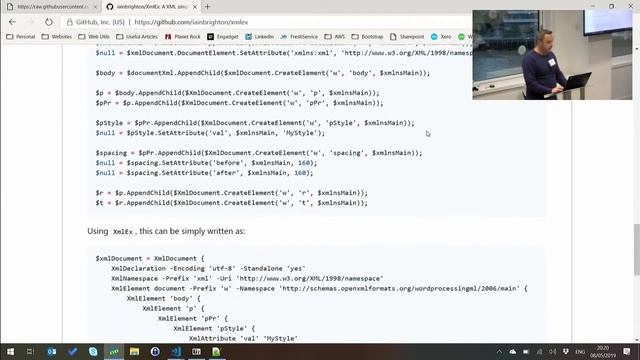Open Task View on the taskbar
Viewport: 640px width, 360px height.
30,351
